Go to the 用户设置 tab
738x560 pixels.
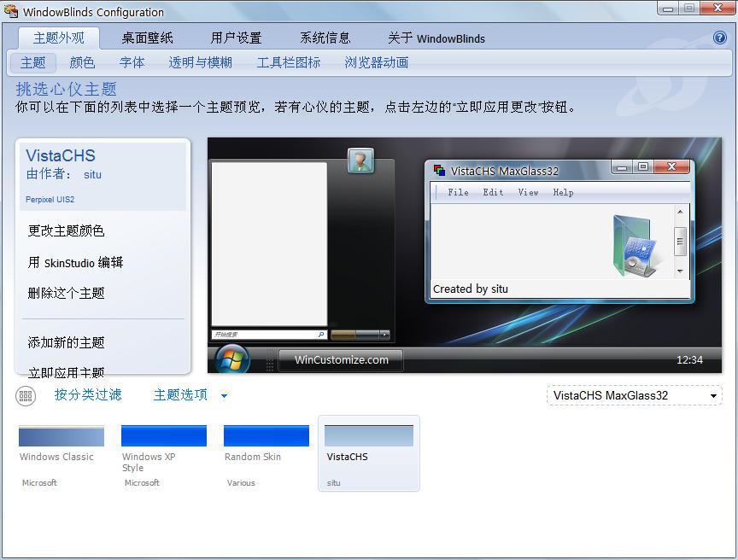click(x=236, y=38)
